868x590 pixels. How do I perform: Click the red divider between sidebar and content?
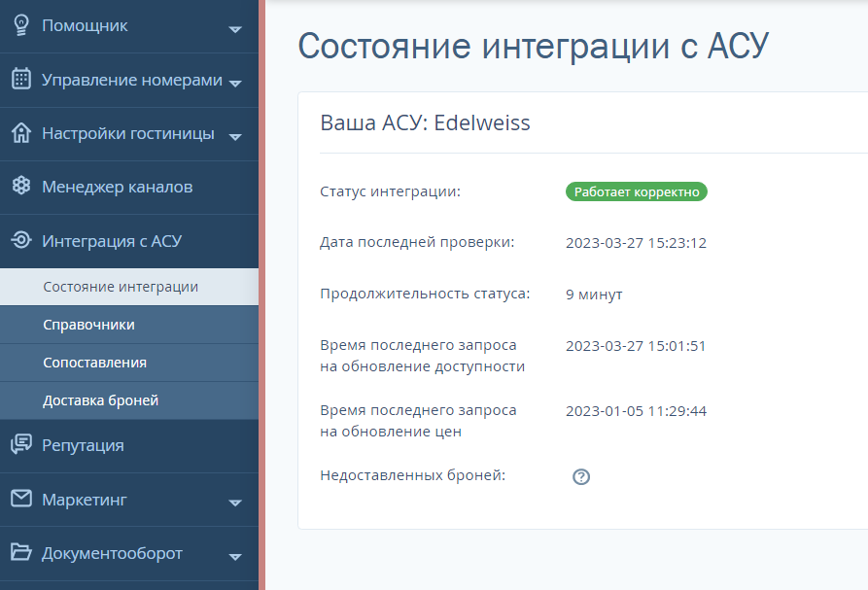click(x=262, y=292)
